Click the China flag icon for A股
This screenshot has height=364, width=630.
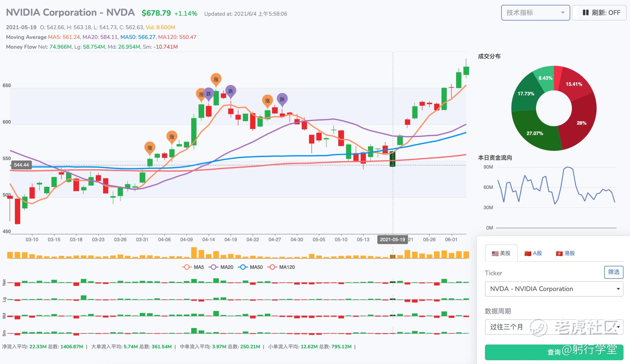click(528, 254)
